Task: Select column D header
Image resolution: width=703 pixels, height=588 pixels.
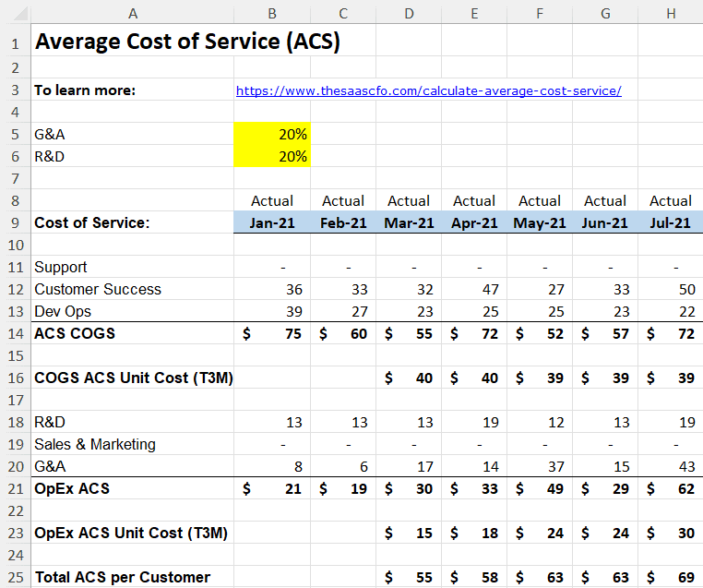Action: 409,14
